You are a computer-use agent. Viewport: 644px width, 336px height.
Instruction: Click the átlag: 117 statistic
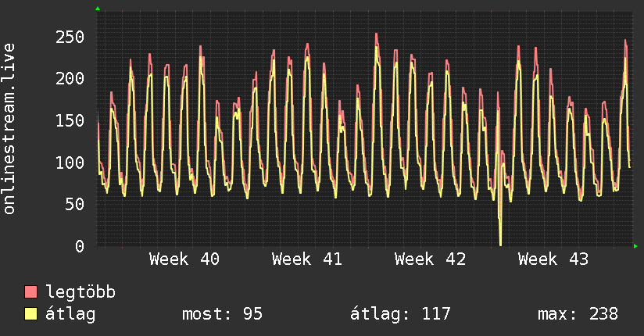400,314
